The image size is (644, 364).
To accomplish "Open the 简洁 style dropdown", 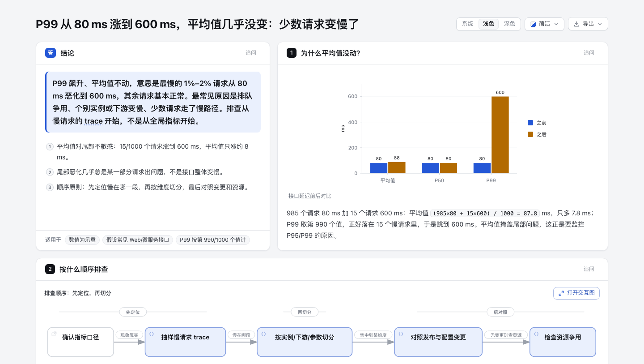I will [x=544, y=24].
